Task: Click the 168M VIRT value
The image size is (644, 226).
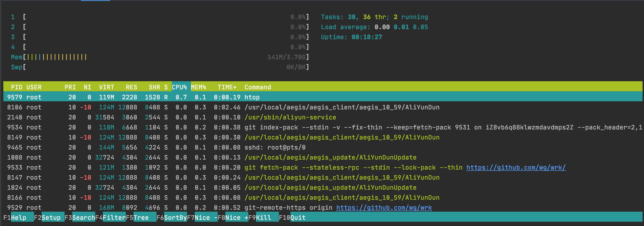Action: 106,208
